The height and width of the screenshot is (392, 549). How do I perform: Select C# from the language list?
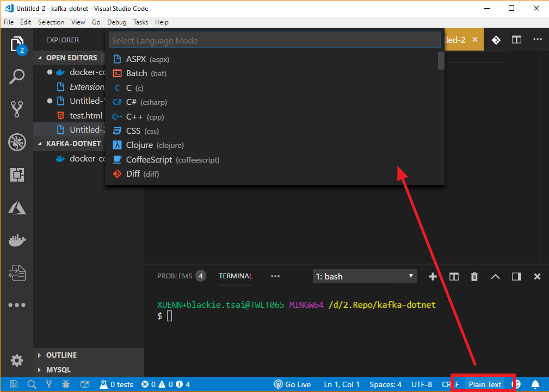(x=147, y=102)
